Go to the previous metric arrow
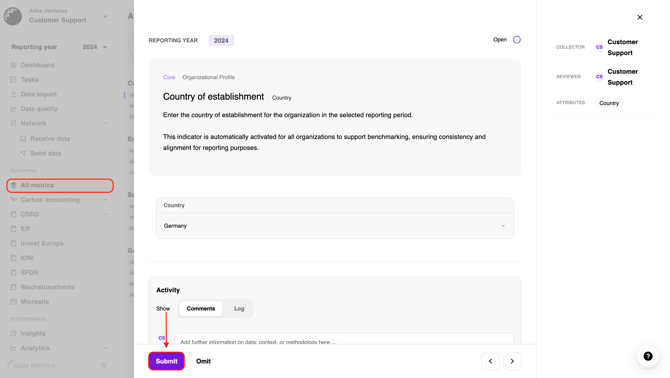 pyautogui.click(x=490, y=361)
